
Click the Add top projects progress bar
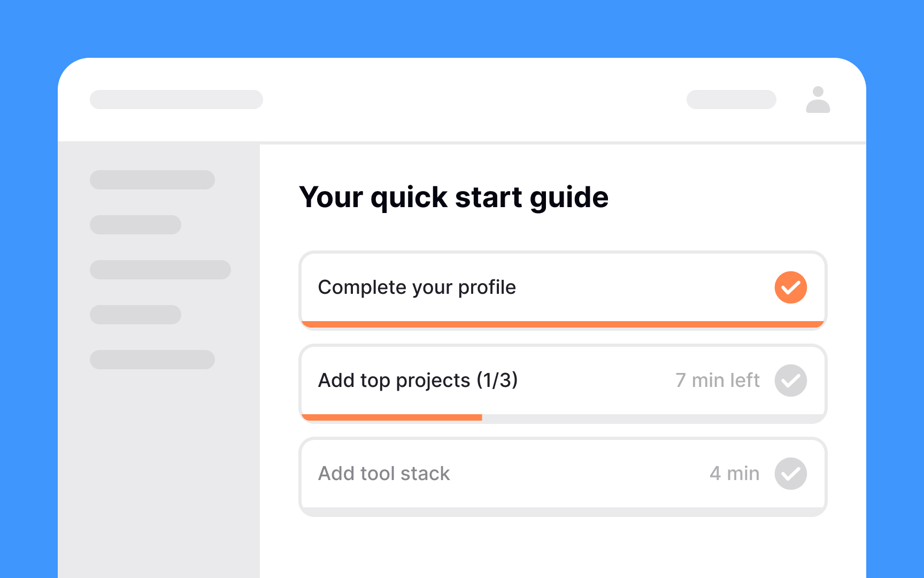click(563, 417)
